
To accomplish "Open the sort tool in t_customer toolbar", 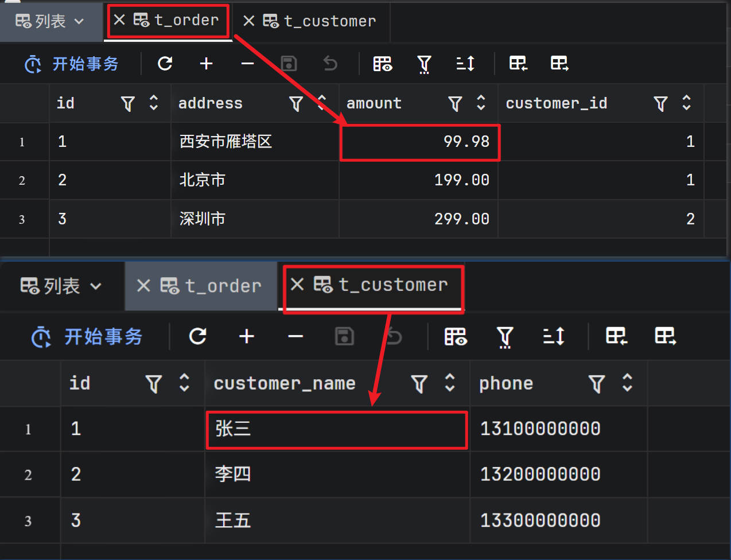I will click(553, 337).
